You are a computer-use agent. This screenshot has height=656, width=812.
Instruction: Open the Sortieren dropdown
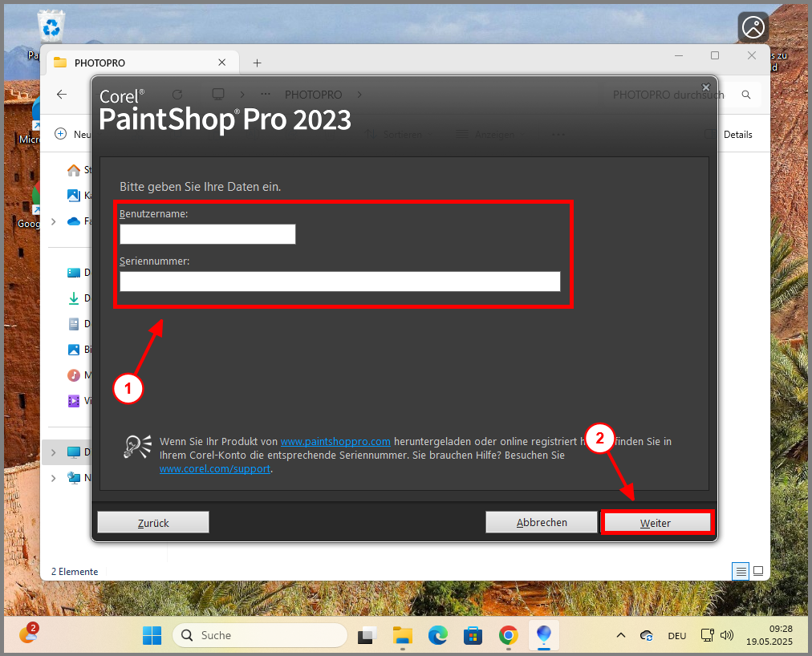coord(404,134)
